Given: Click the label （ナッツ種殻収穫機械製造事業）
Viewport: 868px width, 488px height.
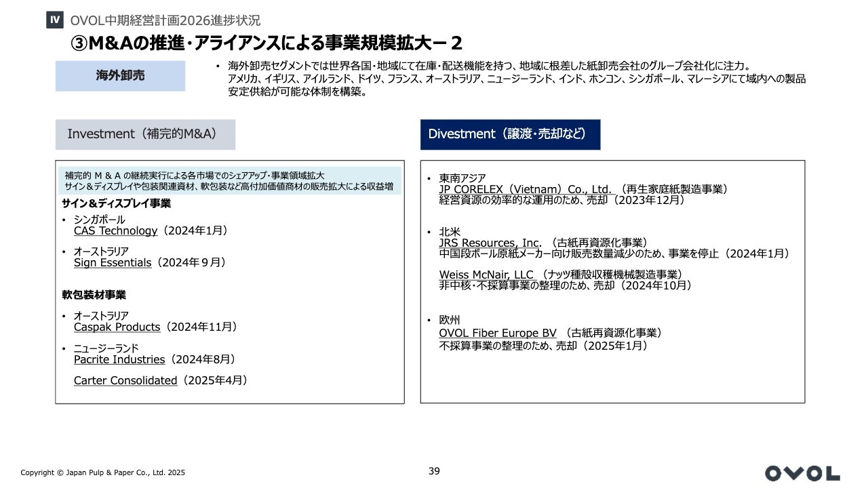Looking at the screenshot, I should point(611,274).
